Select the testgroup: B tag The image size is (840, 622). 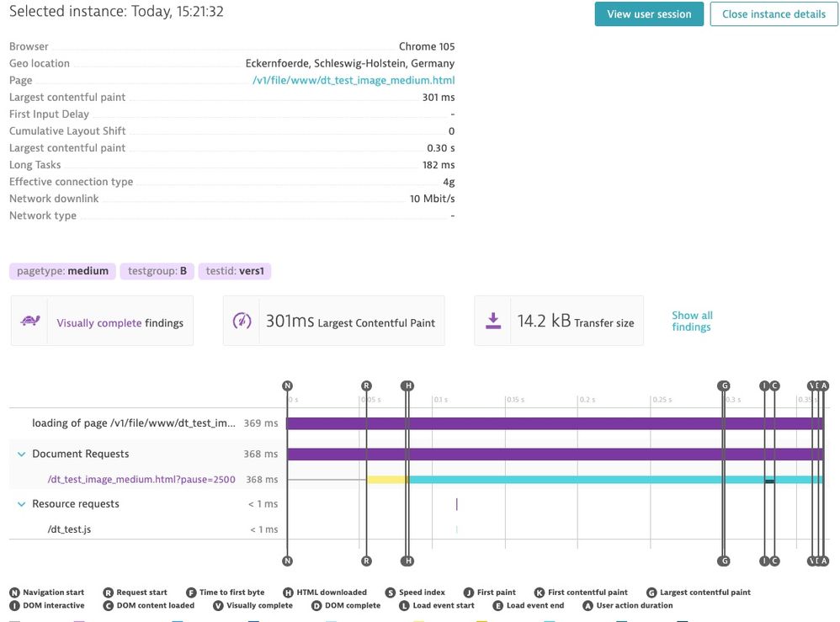(157, 271)
